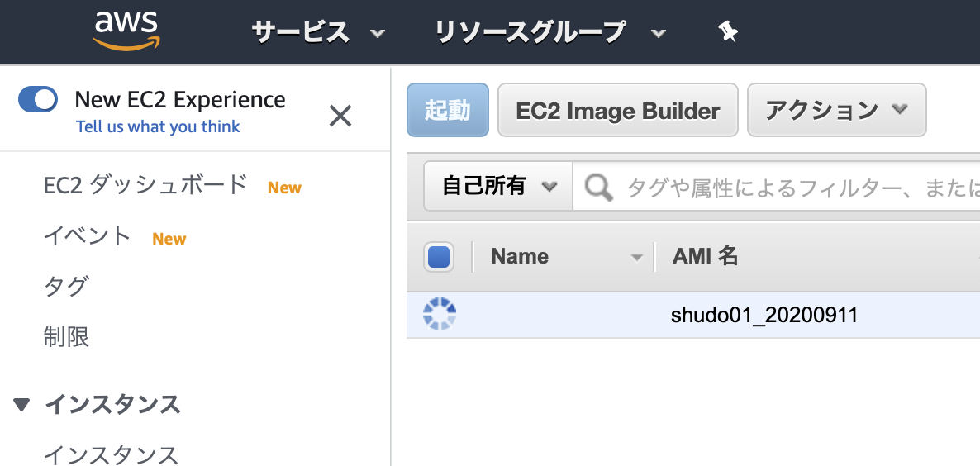Screen dimensions: 980x466
Task: Click the magnifying glass search icon
Action: click(x=598, y=187)
